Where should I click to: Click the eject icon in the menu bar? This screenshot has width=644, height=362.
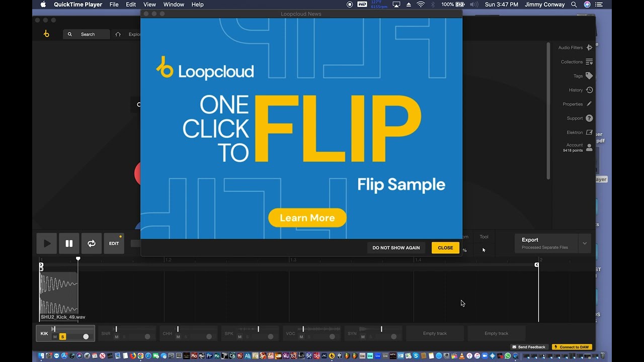click(x=409, y=5)
